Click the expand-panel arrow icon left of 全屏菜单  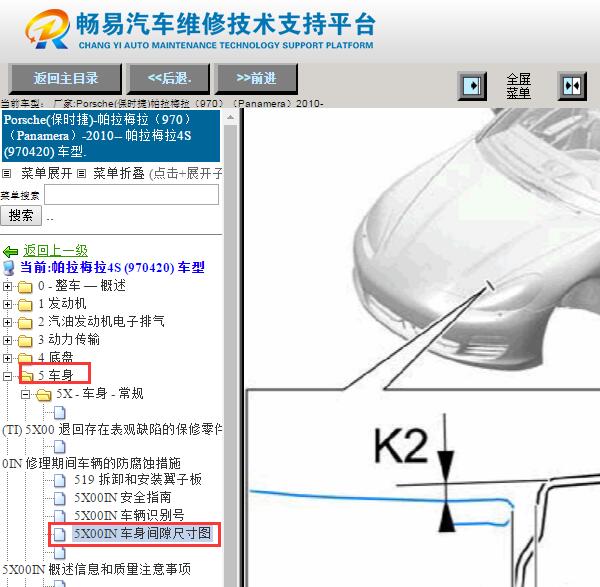472,86
